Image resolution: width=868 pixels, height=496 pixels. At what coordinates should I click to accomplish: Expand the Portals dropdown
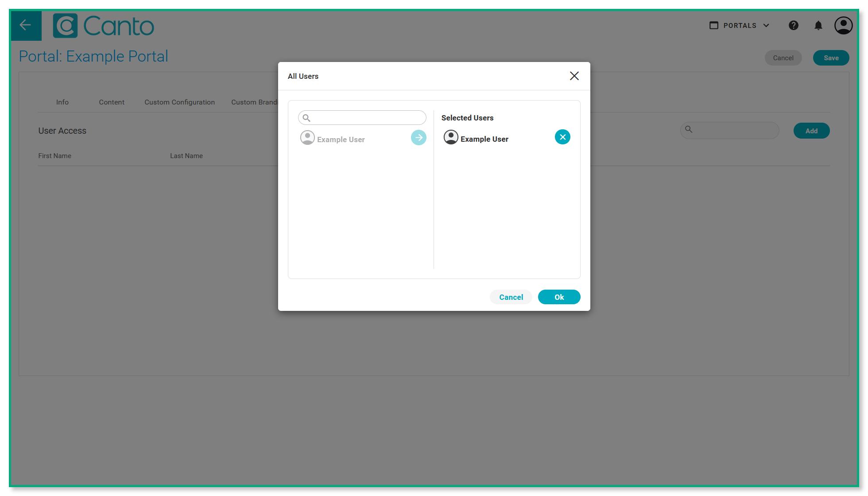[739, 26]
